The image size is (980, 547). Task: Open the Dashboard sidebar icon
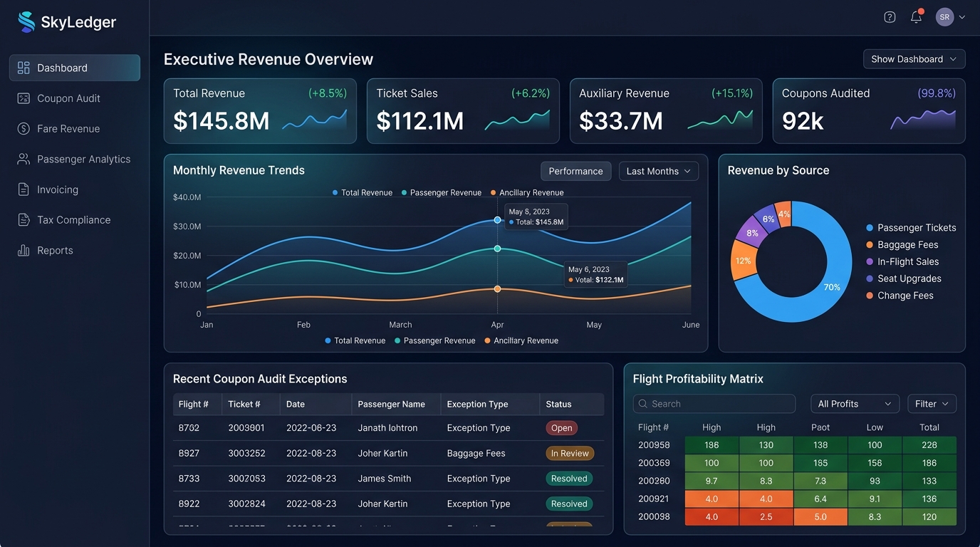(x=24, y=68)
